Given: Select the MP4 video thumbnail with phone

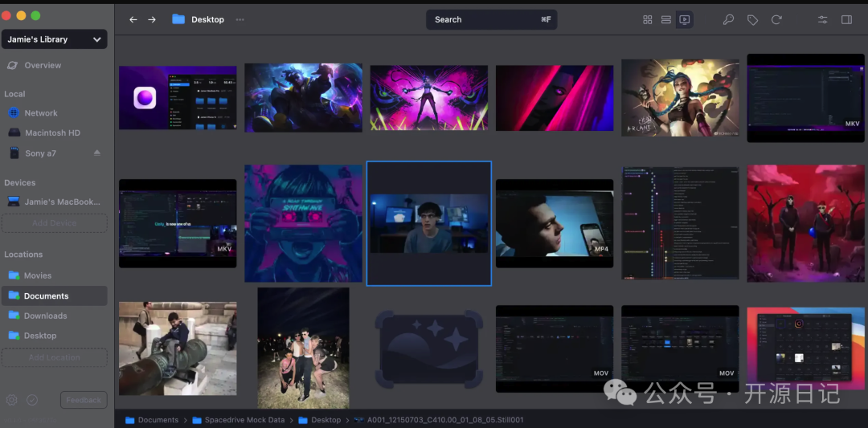Looking at the screenshot, I should click(554, 223).
